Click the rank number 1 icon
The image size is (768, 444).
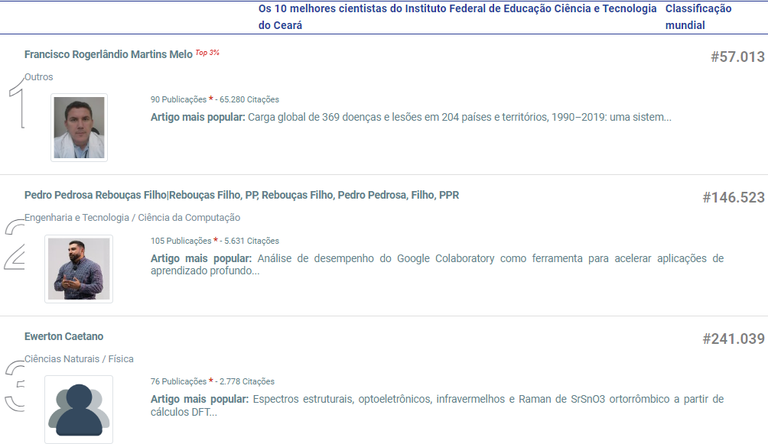click(x=16, y=106)
